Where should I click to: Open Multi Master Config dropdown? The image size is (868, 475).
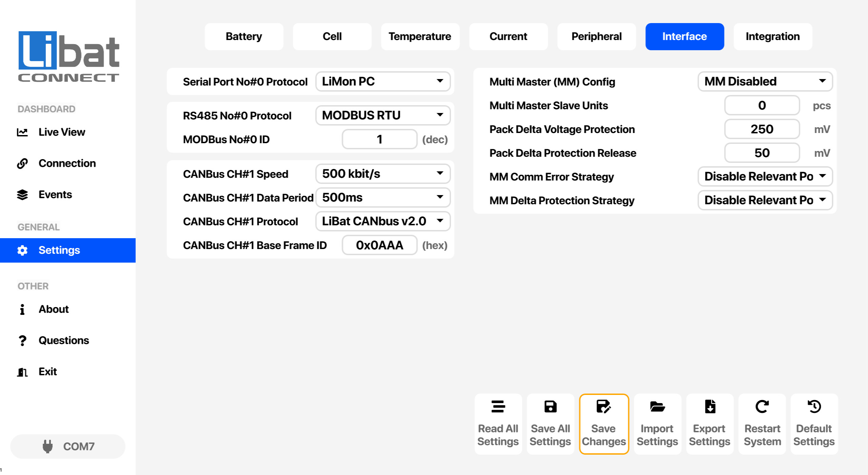point(765,81)
